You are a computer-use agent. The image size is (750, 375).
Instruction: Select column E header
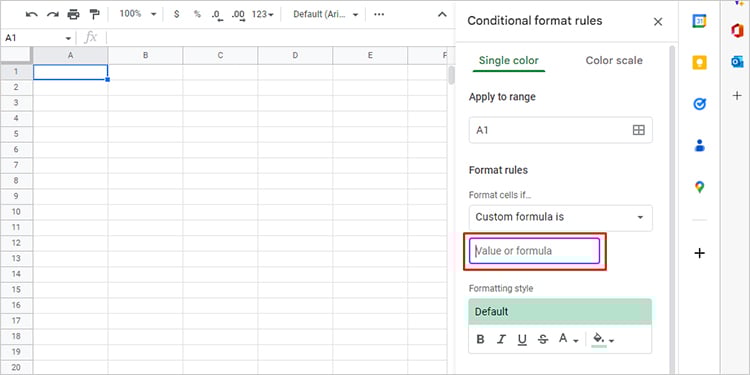pos(370,55)
